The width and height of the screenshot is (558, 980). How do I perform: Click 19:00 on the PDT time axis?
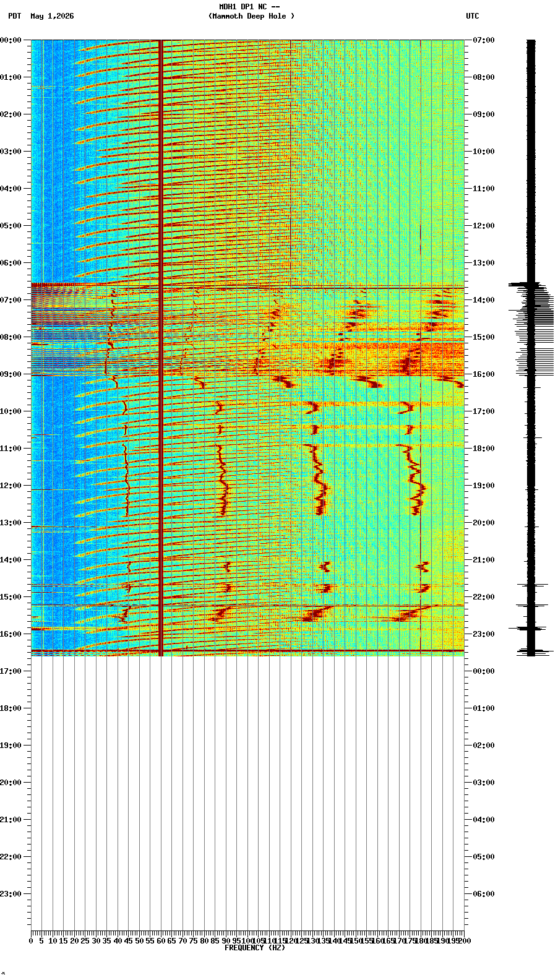coord(11,746)
